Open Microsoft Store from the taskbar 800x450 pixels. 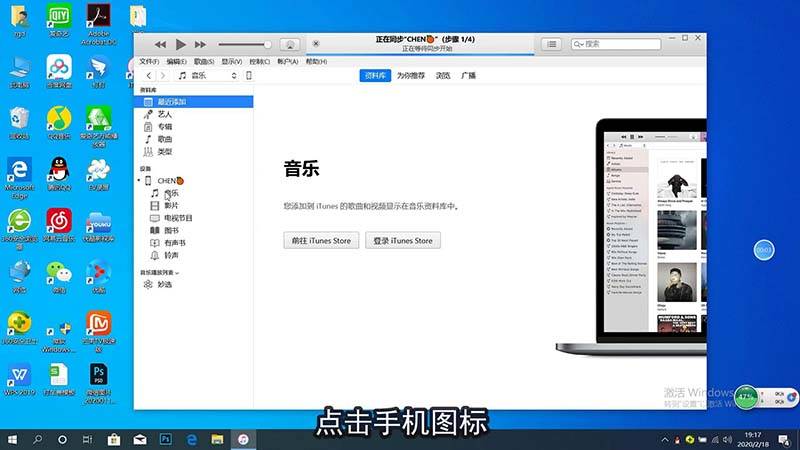point(114,439)
